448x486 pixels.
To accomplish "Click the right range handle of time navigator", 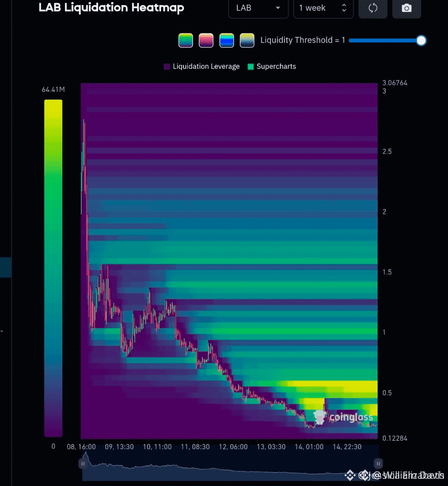I will 378,464.
